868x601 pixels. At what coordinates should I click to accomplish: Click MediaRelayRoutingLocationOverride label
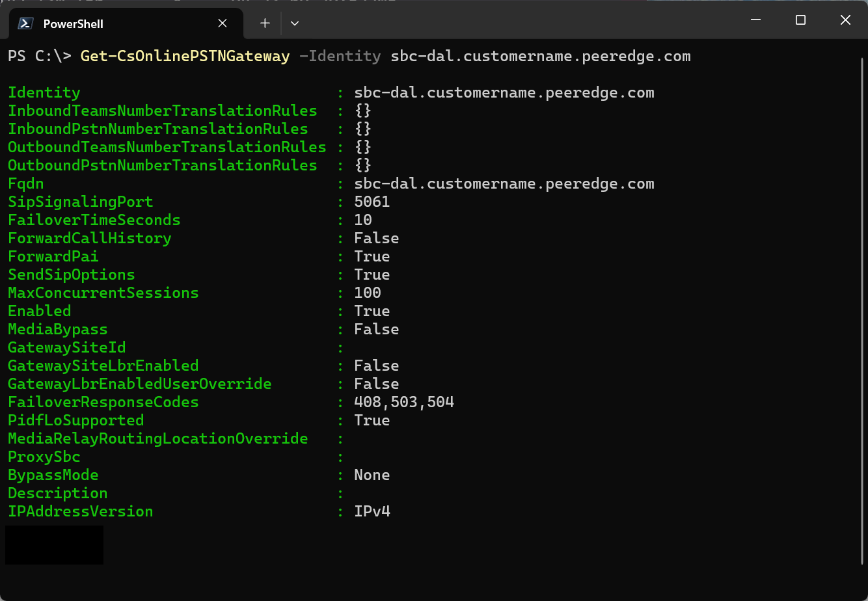158,438
